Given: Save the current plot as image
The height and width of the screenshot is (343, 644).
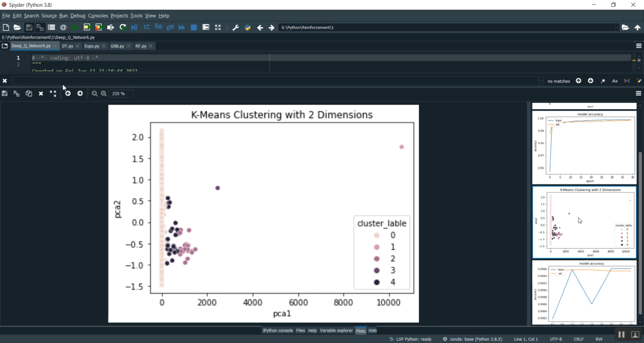Looking at the screenshot, I should 5,93.
